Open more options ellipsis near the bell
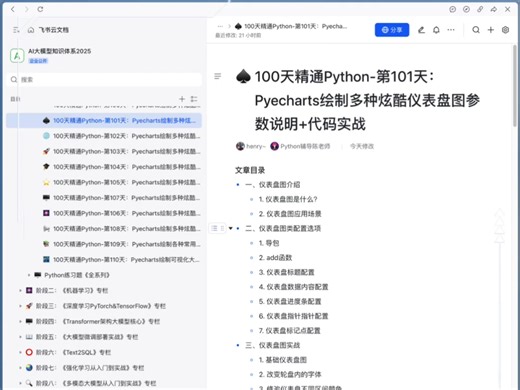Screen dimensions: 520x390 click(x=451, y=30)
